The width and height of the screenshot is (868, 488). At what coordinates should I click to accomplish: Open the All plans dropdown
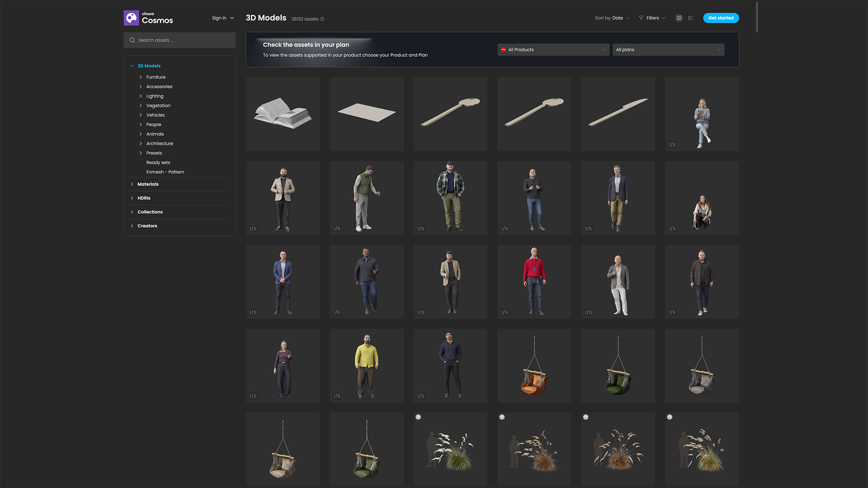tap(668, 50)
